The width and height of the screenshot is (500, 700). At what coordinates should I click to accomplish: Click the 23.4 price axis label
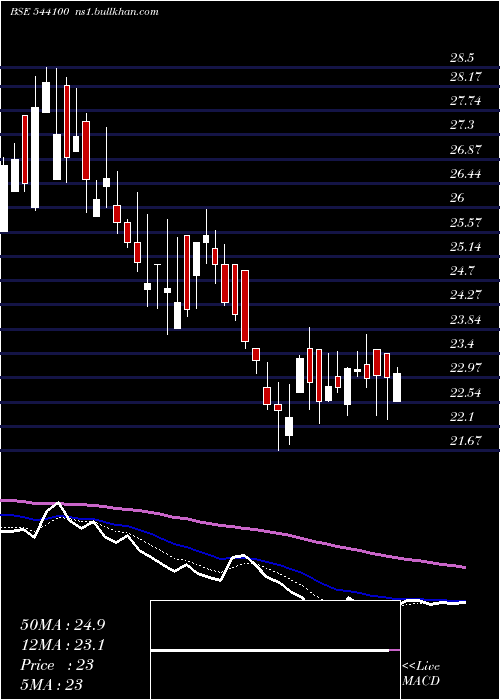pos(462,344)
